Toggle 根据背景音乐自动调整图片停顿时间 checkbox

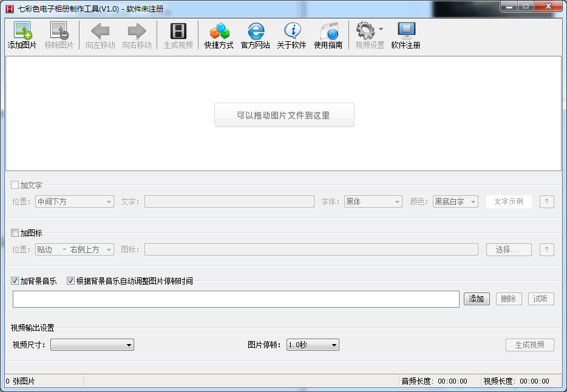coord(70,281)
